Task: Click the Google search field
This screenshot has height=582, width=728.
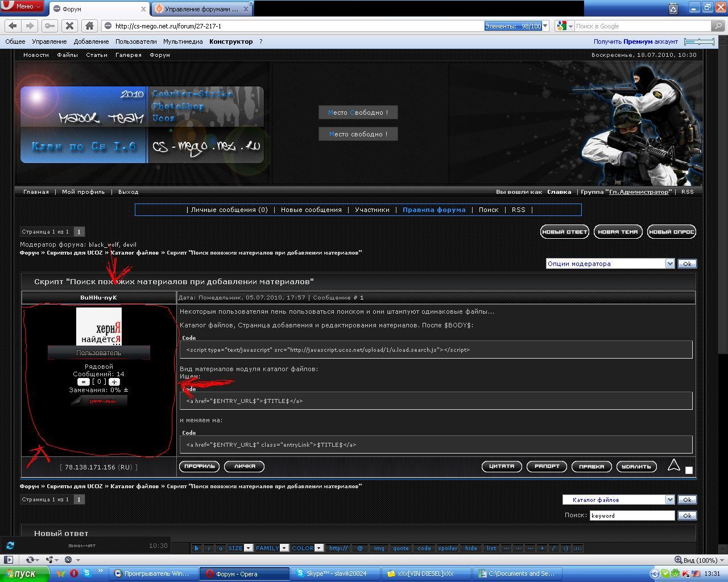Action: pos(643,26)
